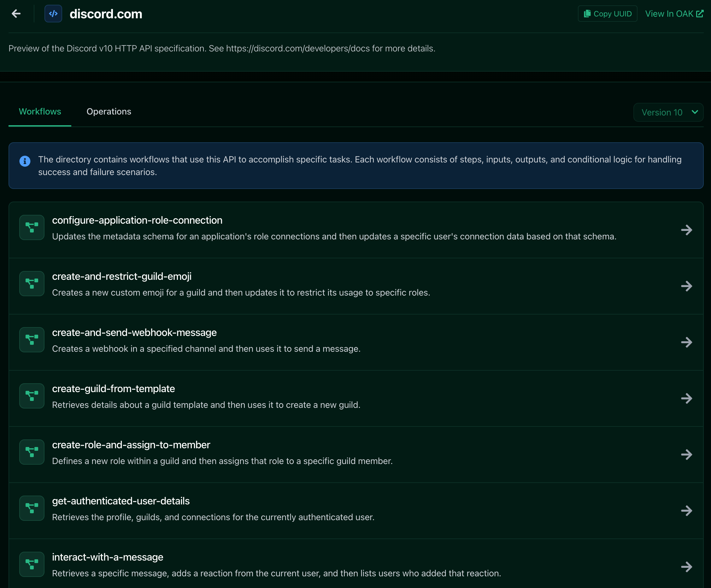Click workflow icon for create-role-and-assign-to-member
The image size is (711, 588).
[32, 452]
